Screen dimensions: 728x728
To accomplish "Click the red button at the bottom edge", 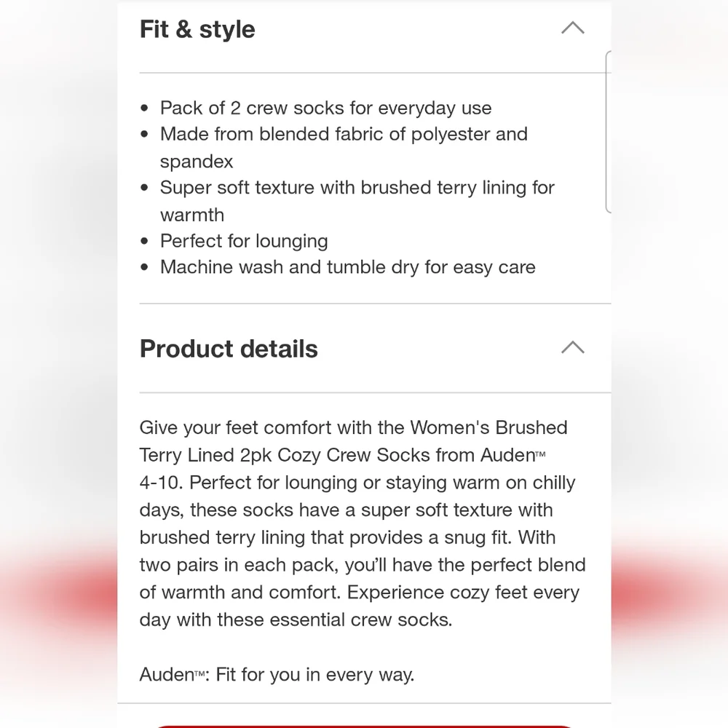I will click(x=364, y=726).
